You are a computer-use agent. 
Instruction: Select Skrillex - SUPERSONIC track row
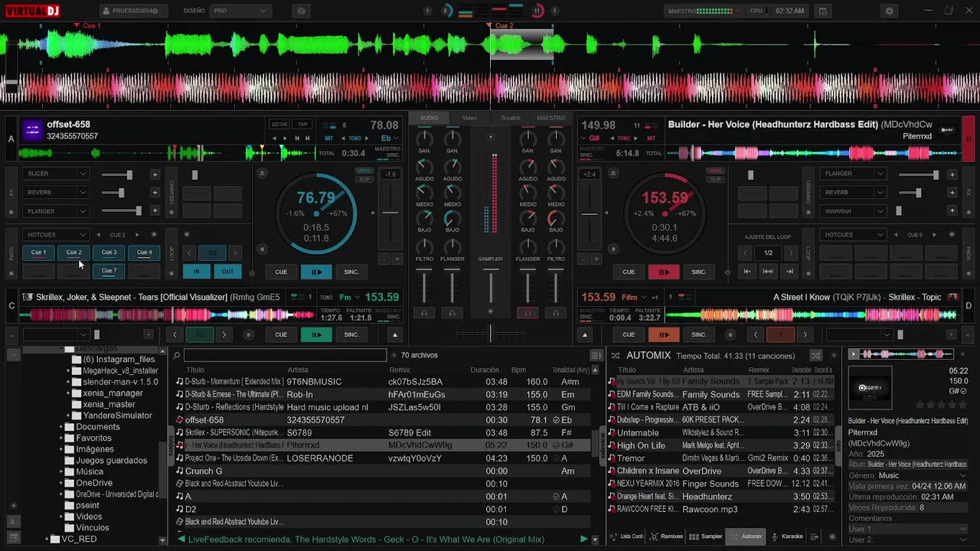tap(383, 432)
